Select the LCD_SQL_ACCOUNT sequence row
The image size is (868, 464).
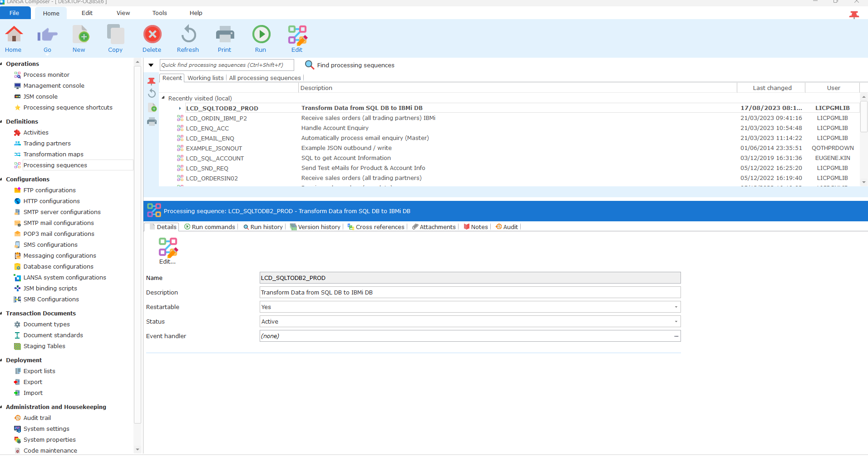pyautogui.click(x=509, y=158)
